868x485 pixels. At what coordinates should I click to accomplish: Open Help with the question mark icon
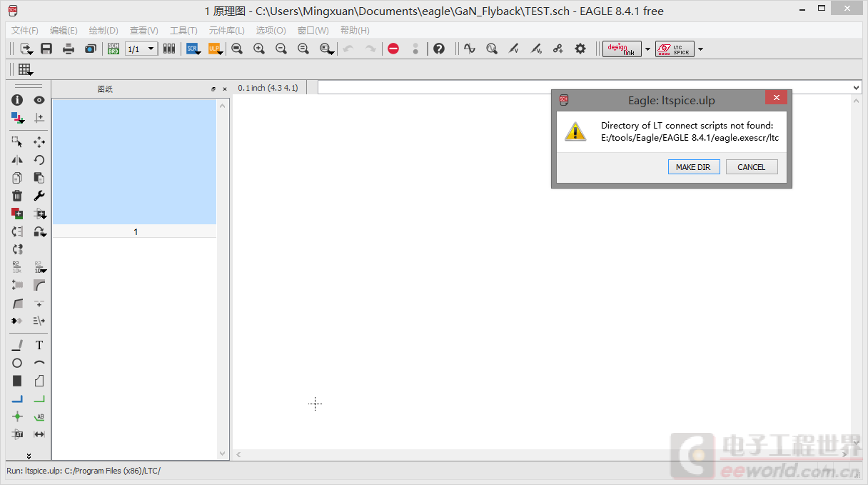[439, 49]
